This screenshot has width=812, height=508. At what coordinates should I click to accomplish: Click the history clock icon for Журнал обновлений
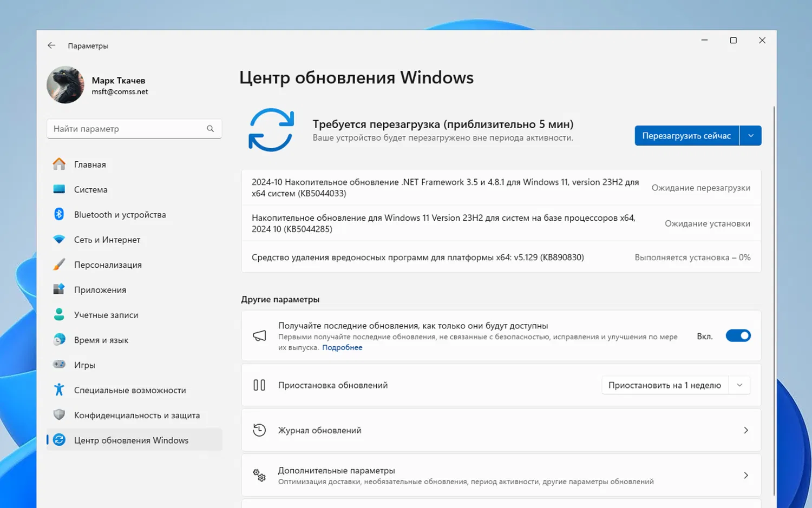(x=259, y=430)
